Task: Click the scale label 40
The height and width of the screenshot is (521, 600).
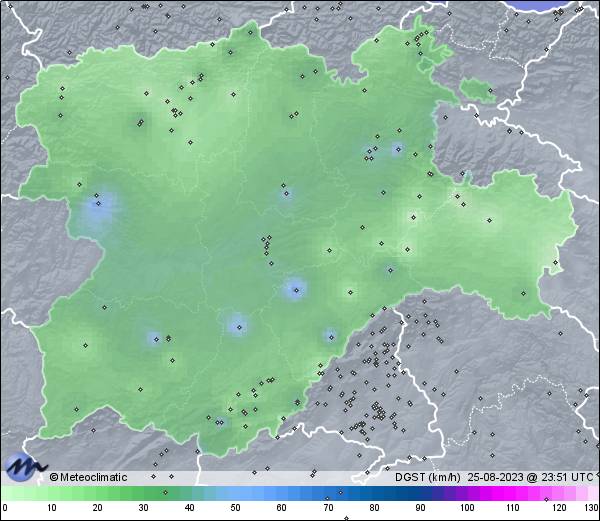Action: pyautogui.click(x=190, y=508)
